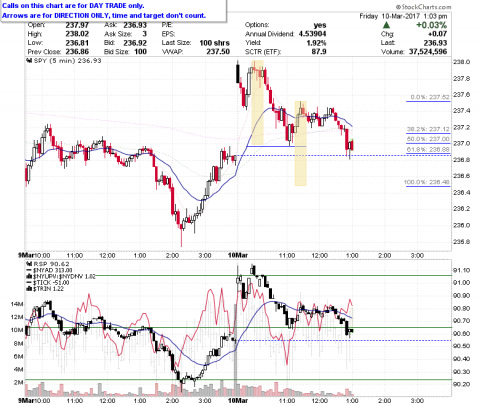Click the Chg value +0.07

click(x=438, y=34)
